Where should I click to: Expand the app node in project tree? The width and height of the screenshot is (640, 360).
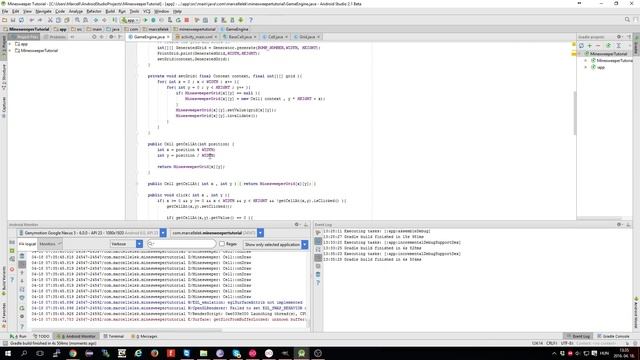[10, 44]
